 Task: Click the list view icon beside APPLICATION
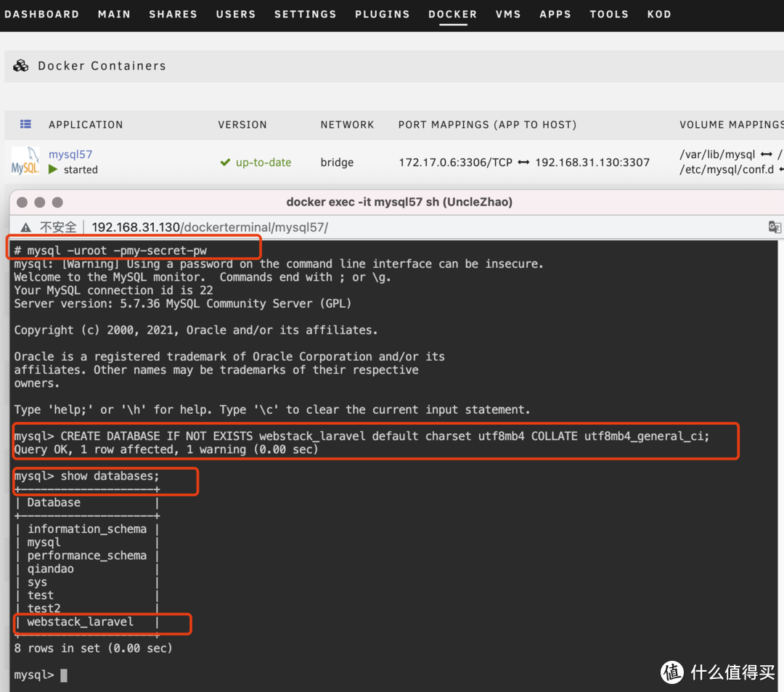tap(25, 124)
